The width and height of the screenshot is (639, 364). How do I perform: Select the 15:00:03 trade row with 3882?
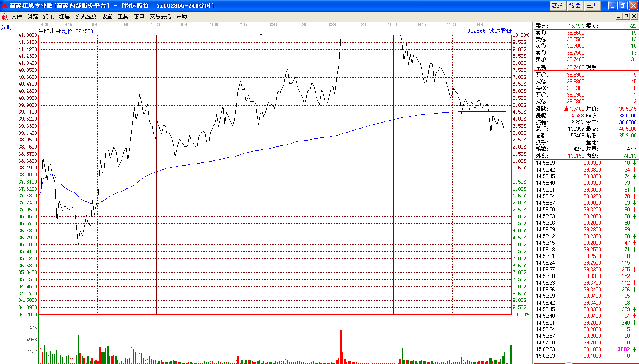586,349
